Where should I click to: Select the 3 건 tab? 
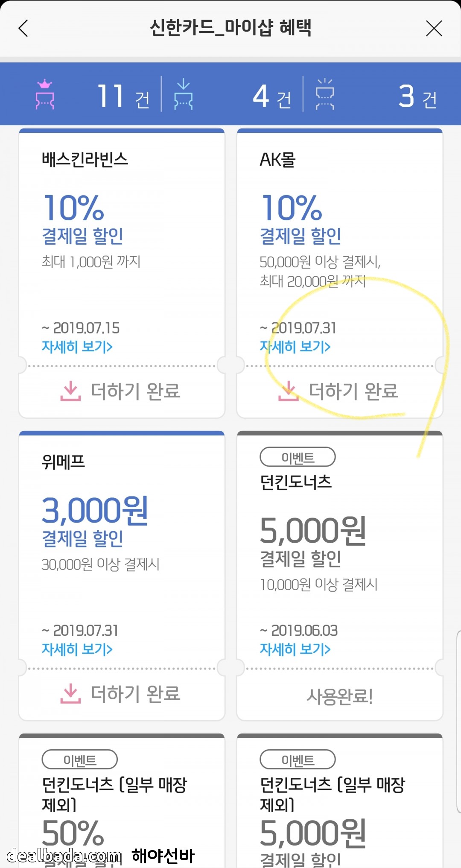point(417,96)
